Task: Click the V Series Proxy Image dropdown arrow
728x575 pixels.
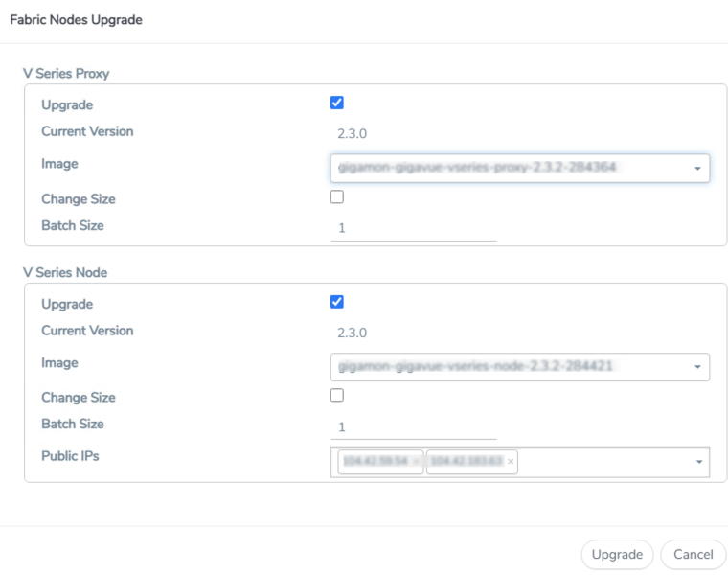Action: [696, 168]
